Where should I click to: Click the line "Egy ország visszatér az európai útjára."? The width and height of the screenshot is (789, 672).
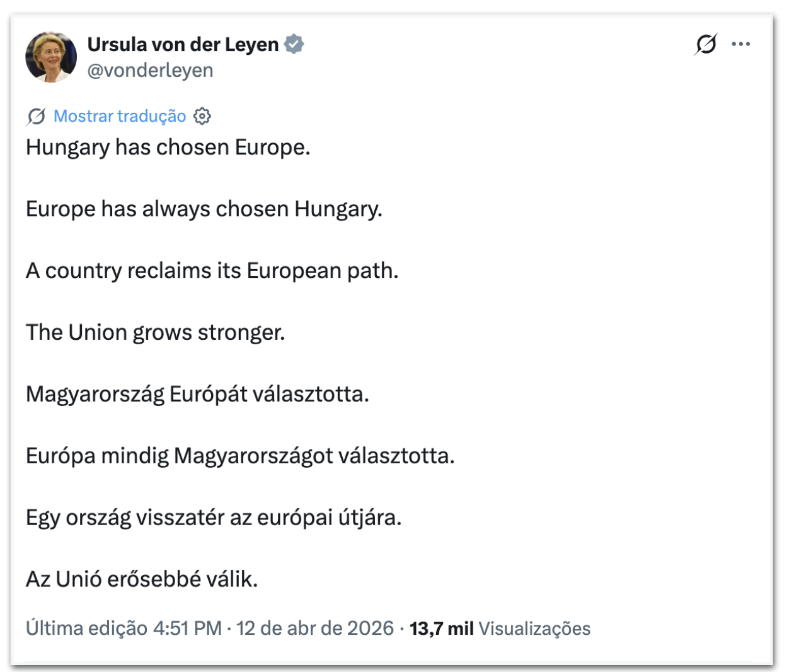pos(214,517)
